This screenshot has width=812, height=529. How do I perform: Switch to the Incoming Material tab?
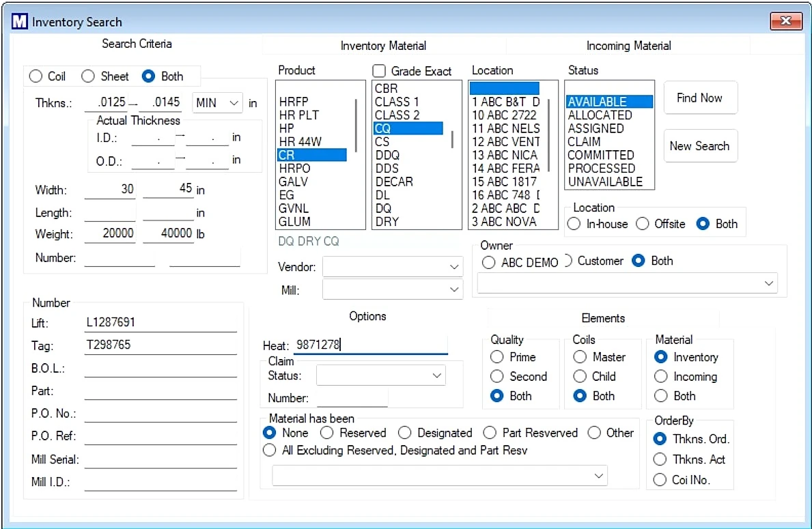coord(628,46)
